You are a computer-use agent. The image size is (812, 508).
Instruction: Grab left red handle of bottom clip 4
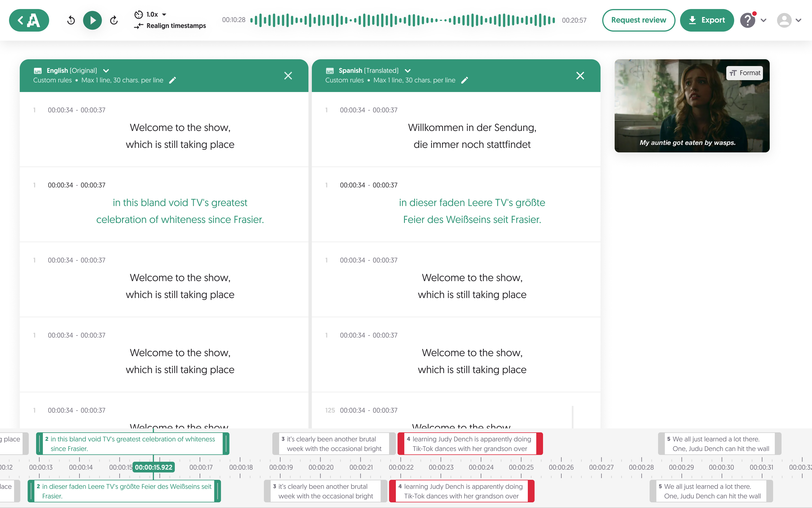tap(392, 491)
